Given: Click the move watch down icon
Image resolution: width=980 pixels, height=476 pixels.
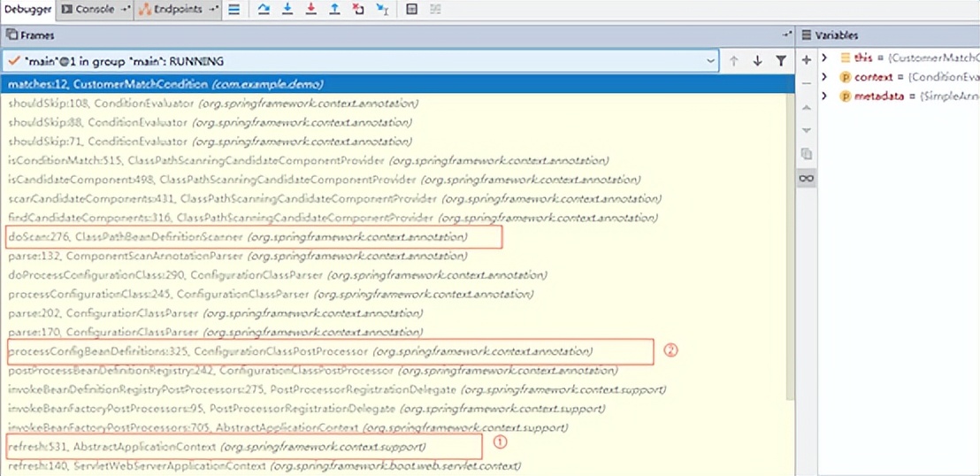Looking at the screenshot, I should click(807, 130).
